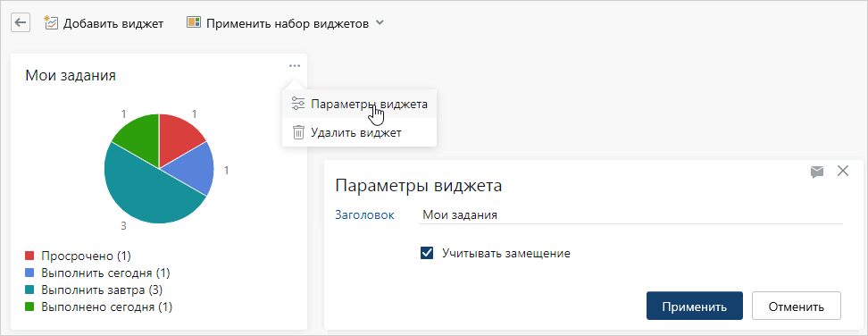This screenshot has height=336, width=868.
Task: Click the pie label 3 below the chart
Action: pyautogui.click(x=124, y=226)
